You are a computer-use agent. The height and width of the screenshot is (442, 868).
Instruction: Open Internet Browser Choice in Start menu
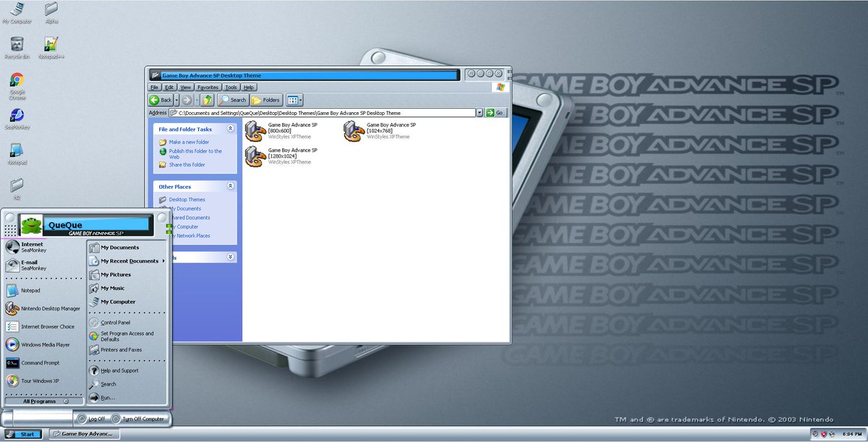tap(45, 326)
